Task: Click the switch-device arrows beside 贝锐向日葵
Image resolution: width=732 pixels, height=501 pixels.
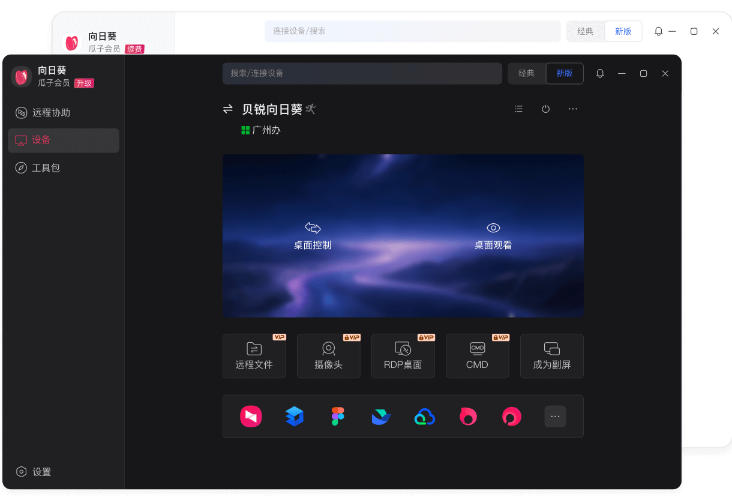Action: pos(228,109)
